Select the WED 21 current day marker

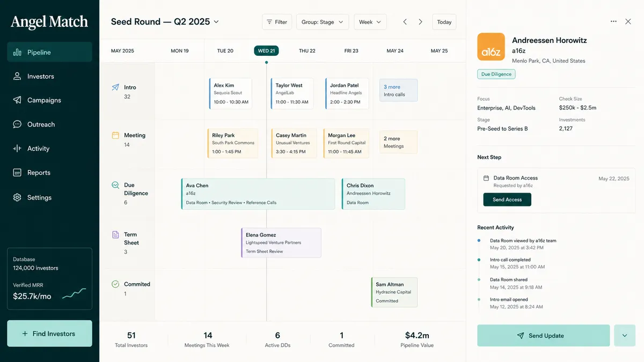pos(267,51)
